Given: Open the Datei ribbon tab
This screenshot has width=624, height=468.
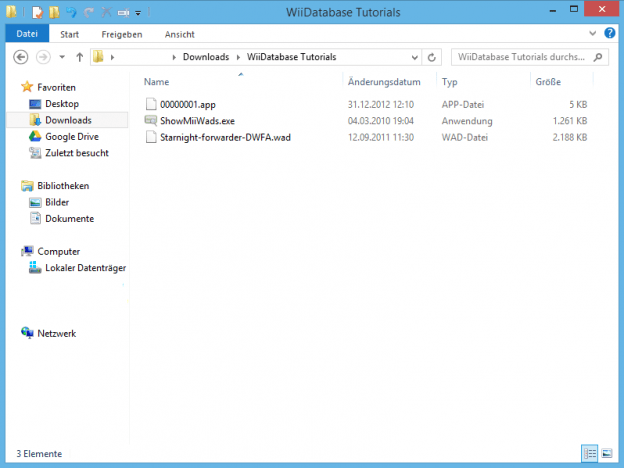Looking at the screenshot, I should coord(27,34).
